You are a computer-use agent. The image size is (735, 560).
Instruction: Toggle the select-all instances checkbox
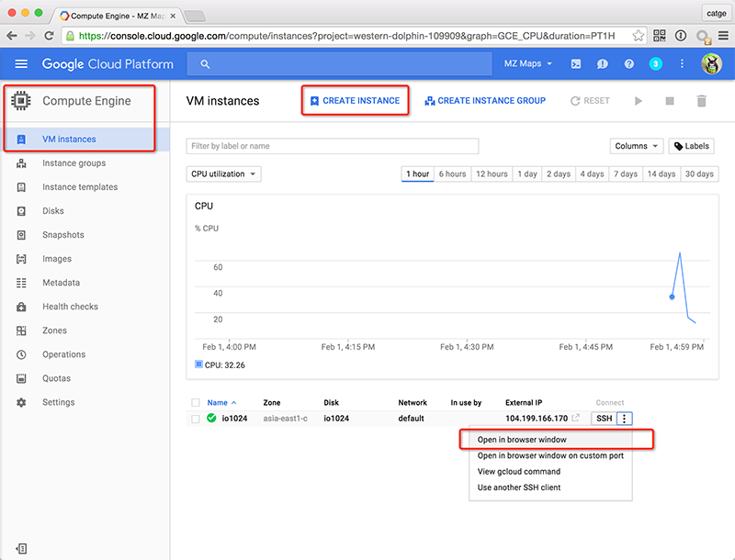[196, 403]
